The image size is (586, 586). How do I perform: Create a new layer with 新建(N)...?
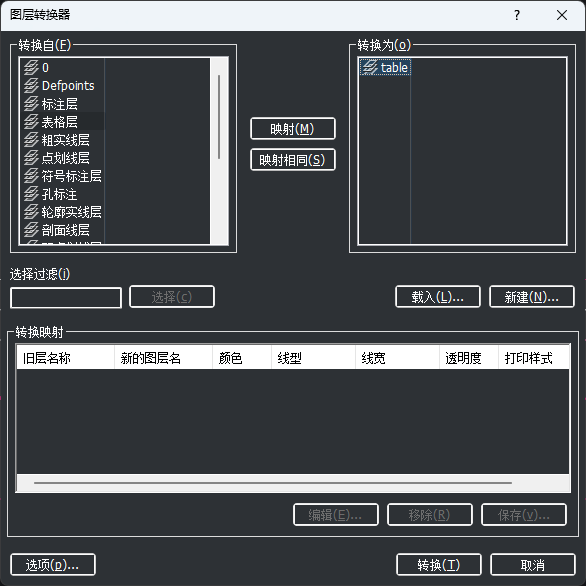point(531,297)
